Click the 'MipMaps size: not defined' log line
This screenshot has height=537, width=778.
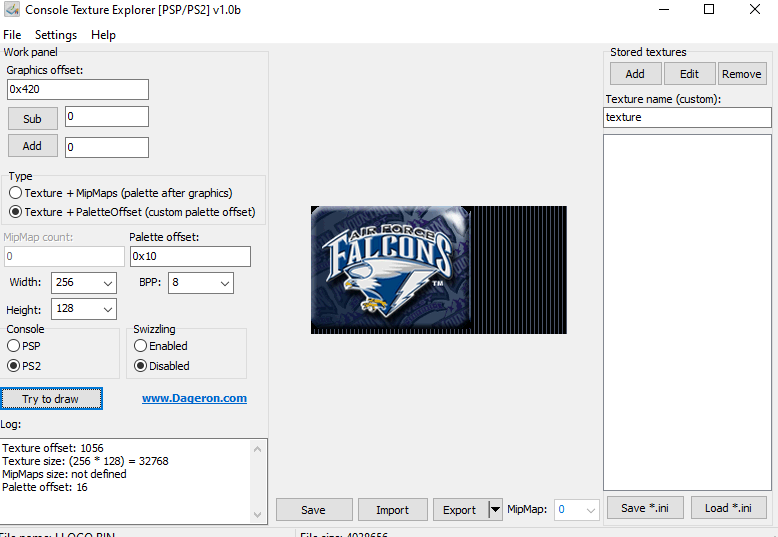pos(65,474)
